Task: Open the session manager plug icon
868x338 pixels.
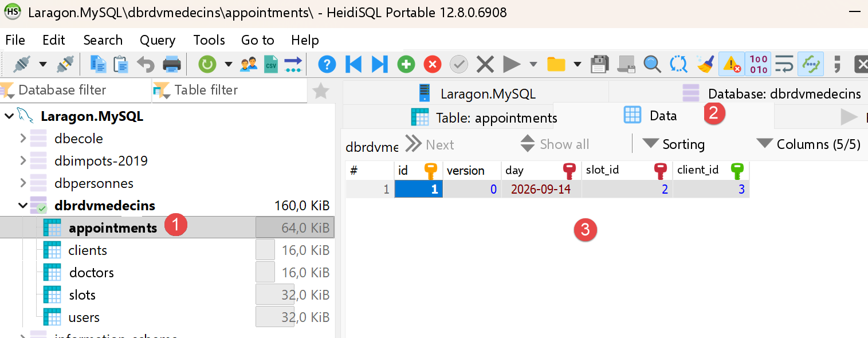Action: pos(21,64)
